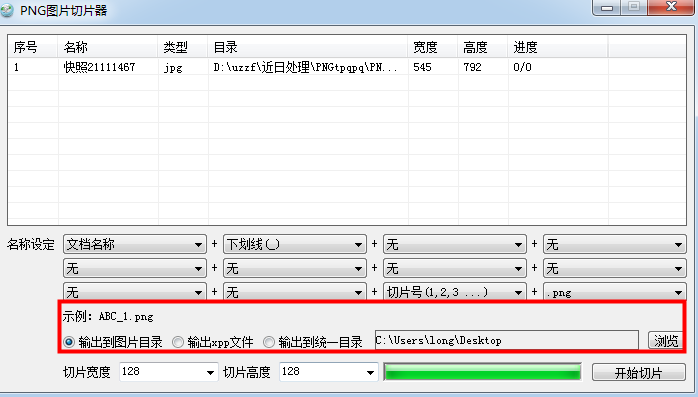
Task: Click 开始切片 start button
Action: click(x=639, y=373)
